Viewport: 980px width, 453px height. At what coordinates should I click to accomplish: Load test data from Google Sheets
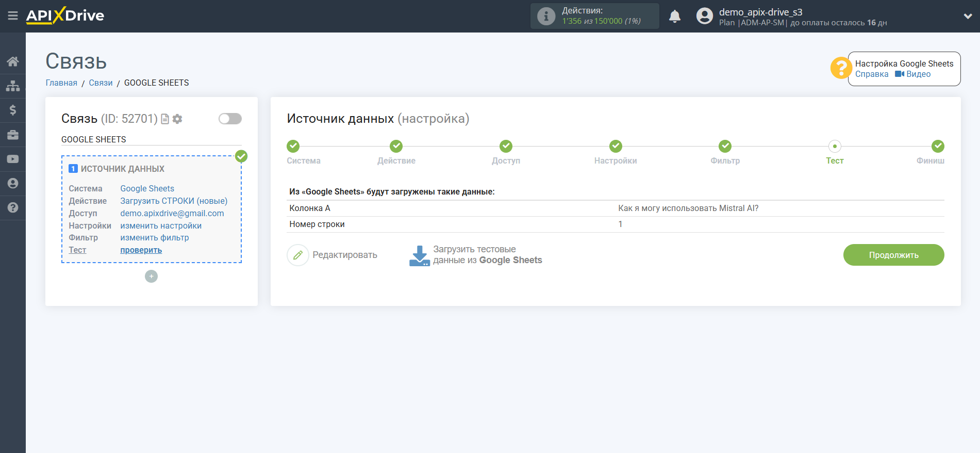475,255
